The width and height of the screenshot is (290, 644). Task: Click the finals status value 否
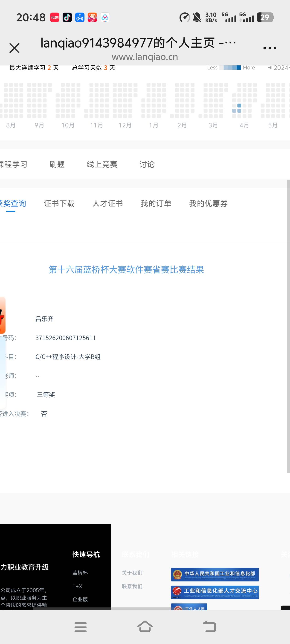pos(44,414)
